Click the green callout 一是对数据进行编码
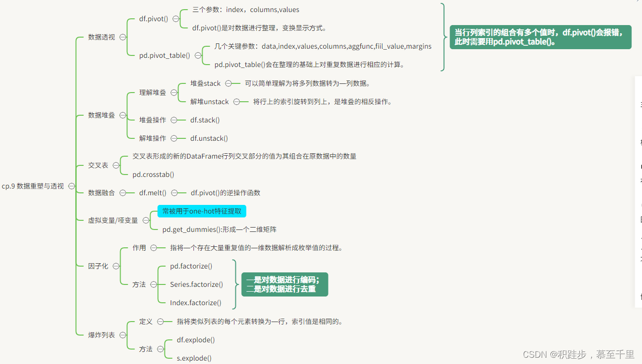 tap(285, 284)
